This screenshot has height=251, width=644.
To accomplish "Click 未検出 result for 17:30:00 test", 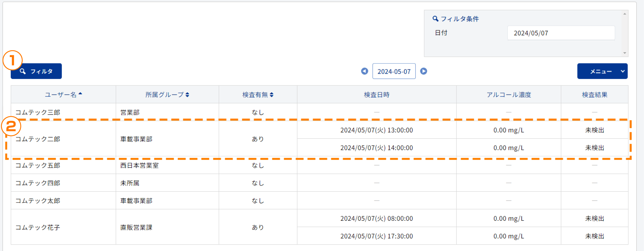I will click(595, 236).
